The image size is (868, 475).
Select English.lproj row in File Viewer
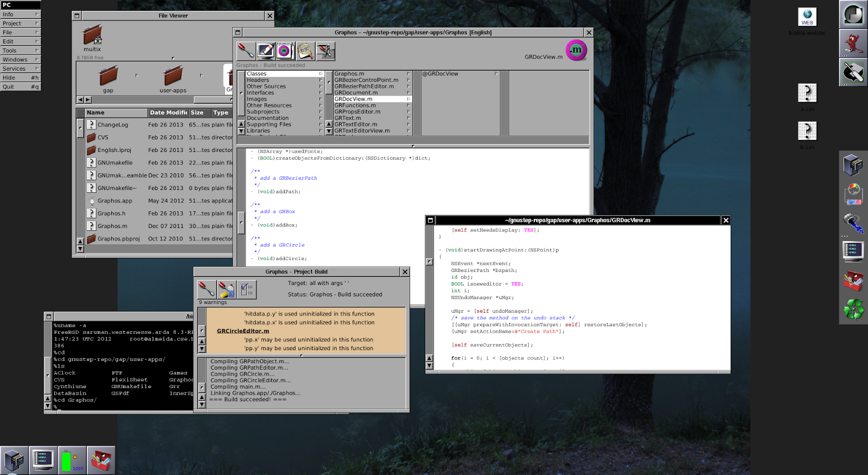[159, 150]
